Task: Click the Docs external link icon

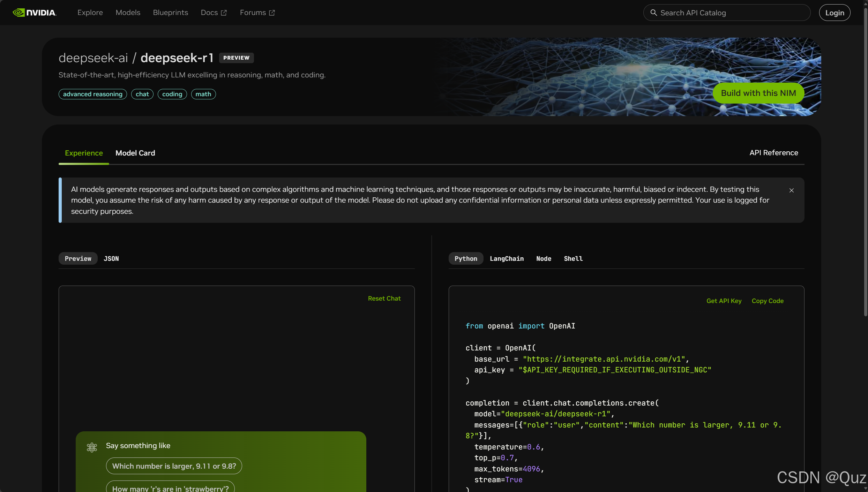Action: pyautogui.click(x=224, y=13)
